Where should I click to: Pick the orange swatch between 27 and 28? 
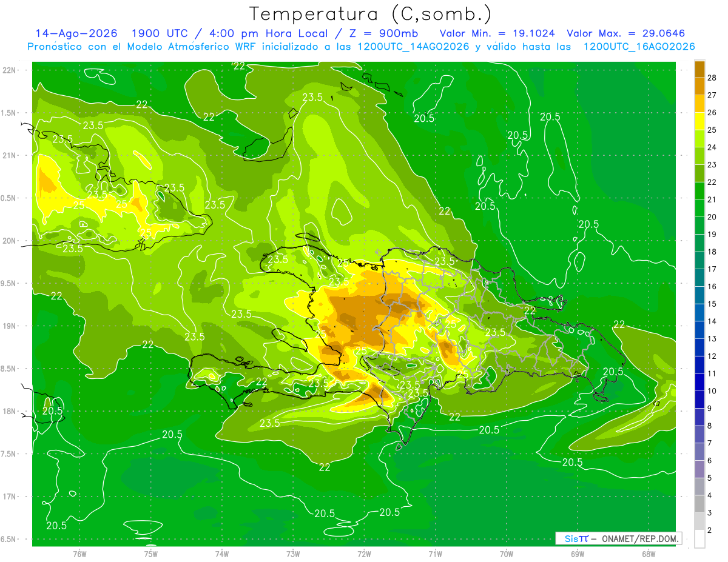point(699,86)
